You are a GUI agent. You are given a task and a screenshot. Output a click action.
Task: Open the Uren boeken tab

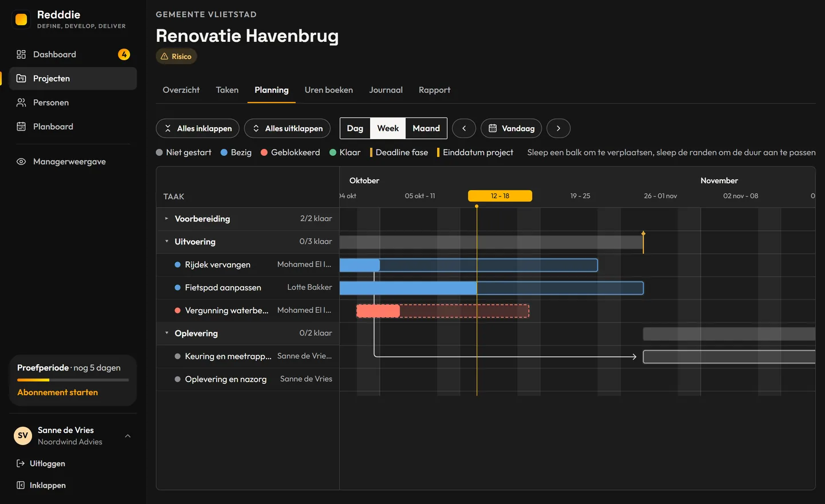(329, 90)
